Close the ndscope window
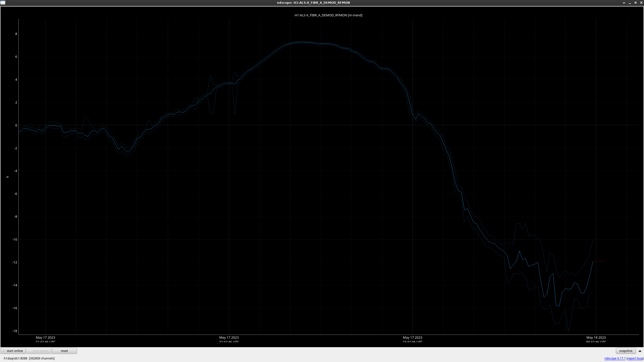The height and width of the screenshot is (362, 644). (x=641, y=3)
